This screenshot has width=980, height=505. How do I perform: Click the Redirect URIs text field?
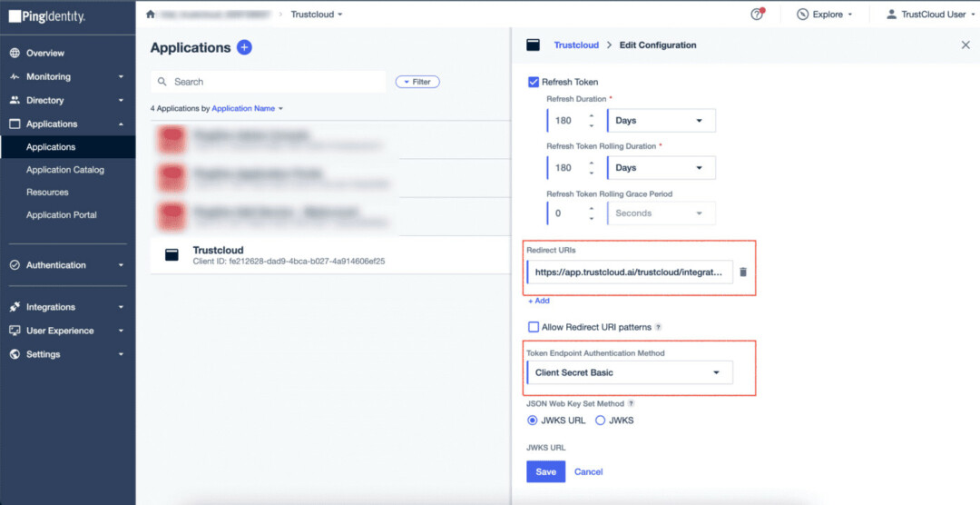pyautogui.click(x=630, y=272)
